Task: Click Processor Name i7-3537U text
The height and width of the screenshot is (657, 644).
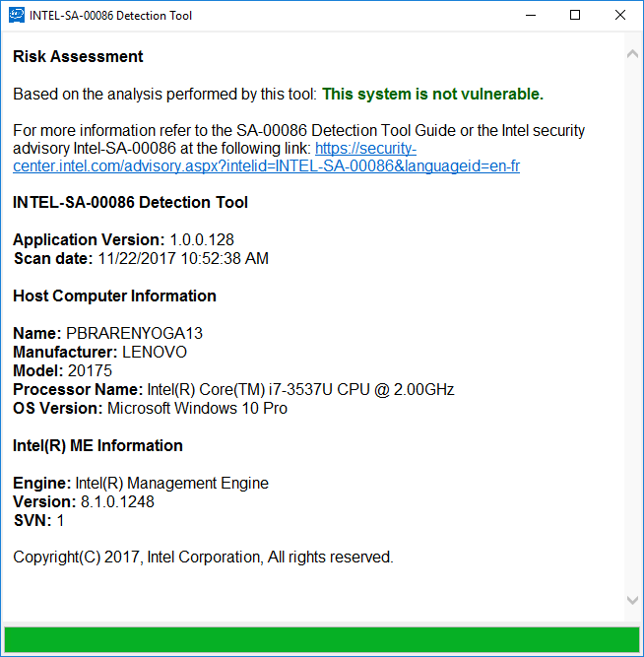Action: point(301,390)
